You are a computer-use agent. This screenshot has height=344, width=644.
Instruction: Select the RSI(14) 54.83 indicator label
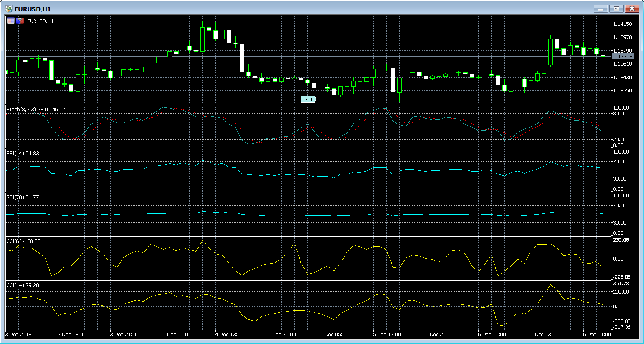(x=23, y=154)
